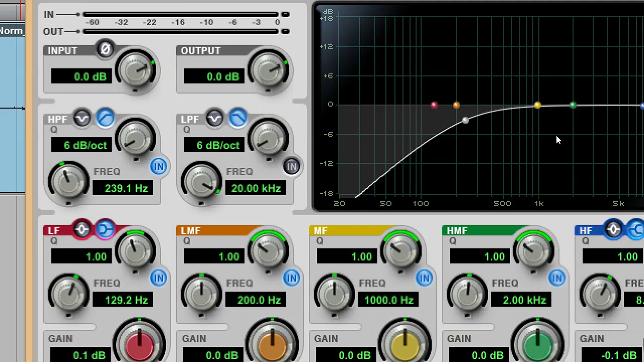Toggle the LF band IN button

pos(158,278)
